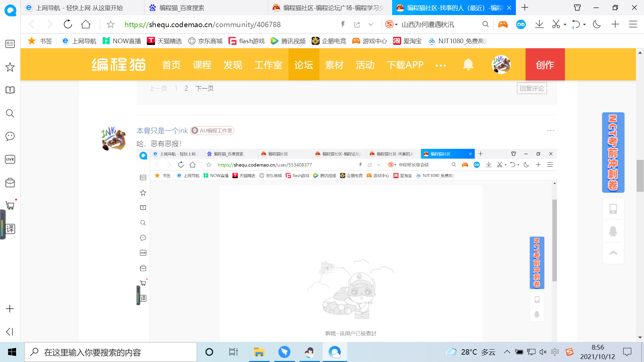The width and height of the screenshot is (644, 362).
Task: Open the 下载APP menu item
Action: point(405,65)
